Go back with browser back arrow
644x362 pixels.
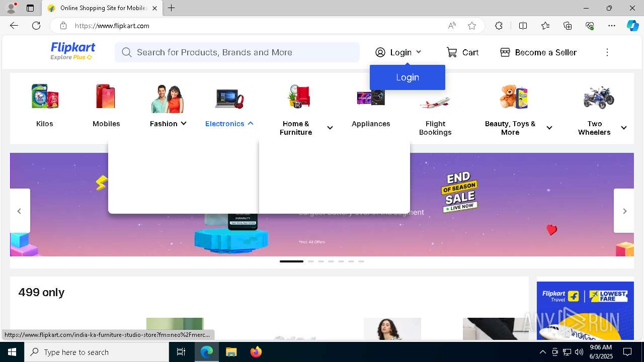point(14,26)
